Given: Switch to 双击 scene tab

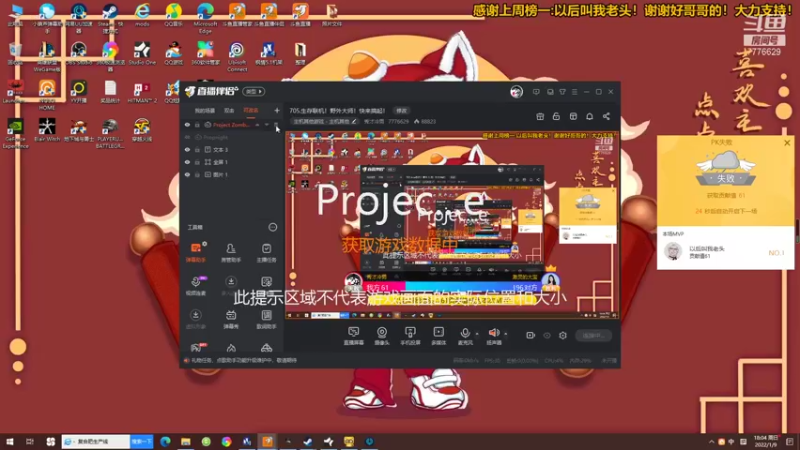Looking at the screenshot, I should 229,110.
